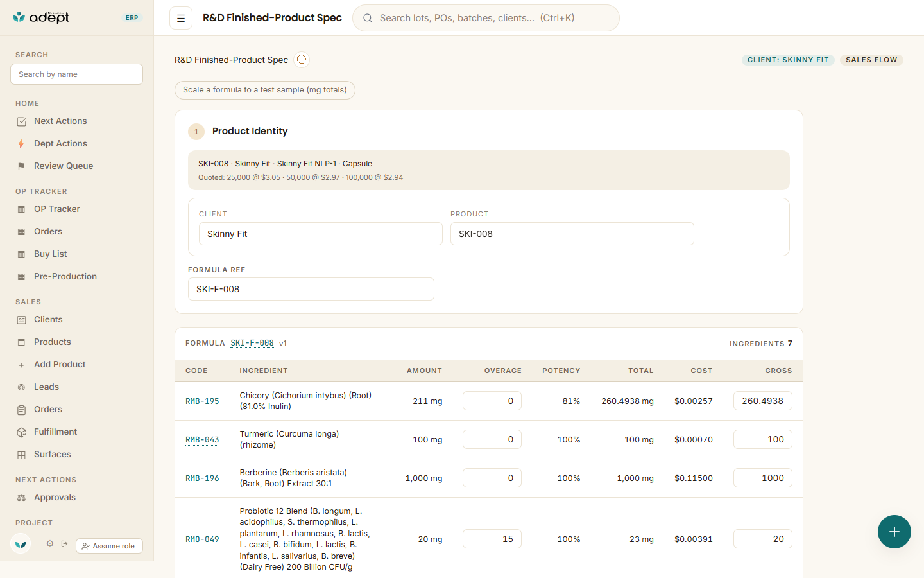Click the Chicory total 260.4938 mg
This screenshot has height=578, width=924.
628,401
